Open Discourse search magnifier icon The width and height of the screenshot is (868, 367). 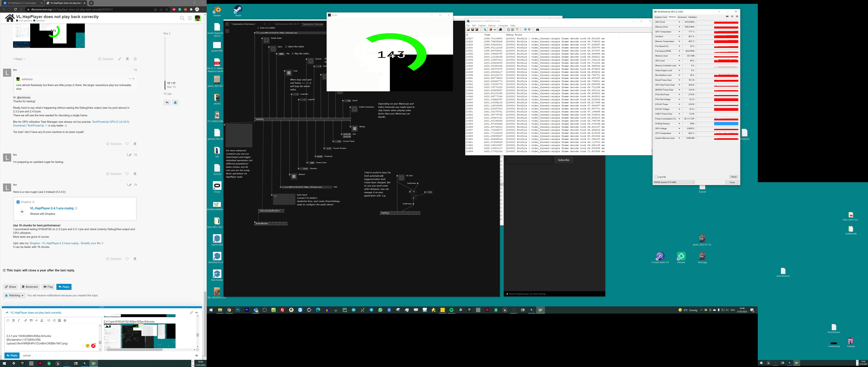point(182,18)
